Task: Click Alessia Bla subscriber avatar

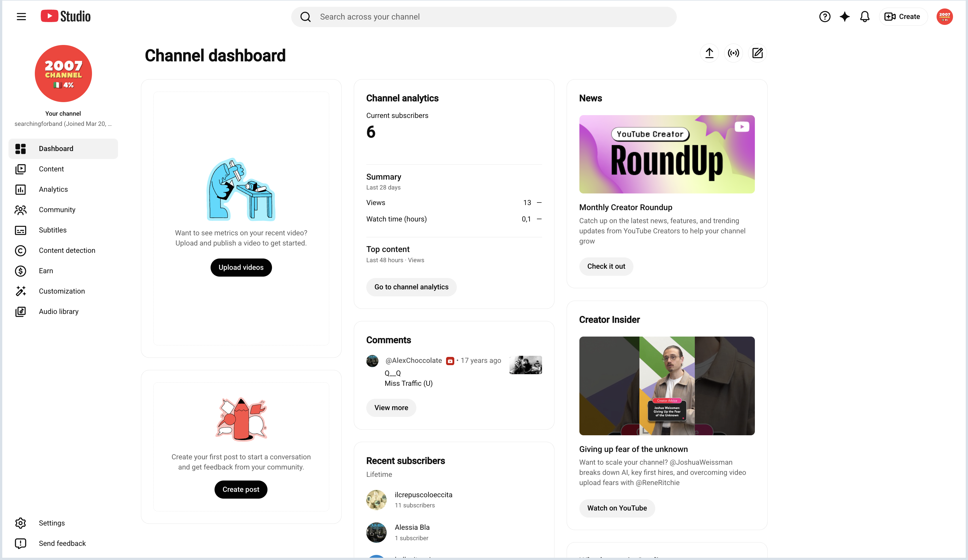Action: click(376, 532)
